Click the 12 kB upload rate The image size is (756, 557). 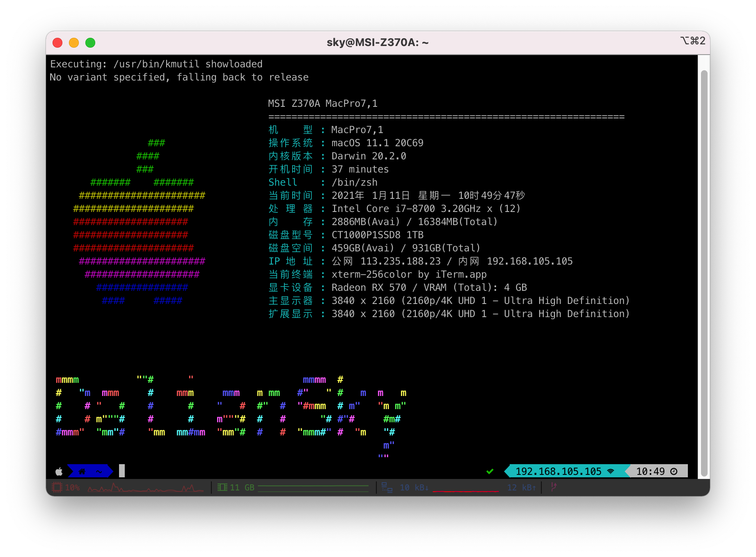coord(522,488)
